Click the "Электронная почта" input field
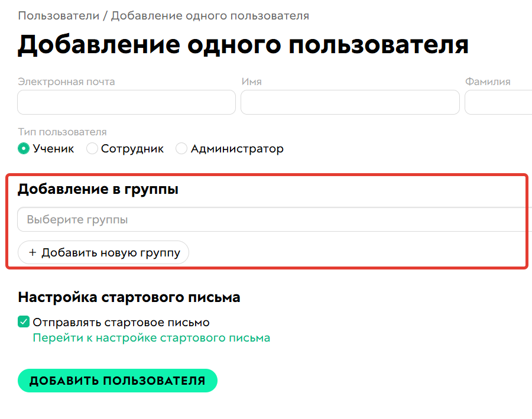The image size is (532, 419). [126, 102]
